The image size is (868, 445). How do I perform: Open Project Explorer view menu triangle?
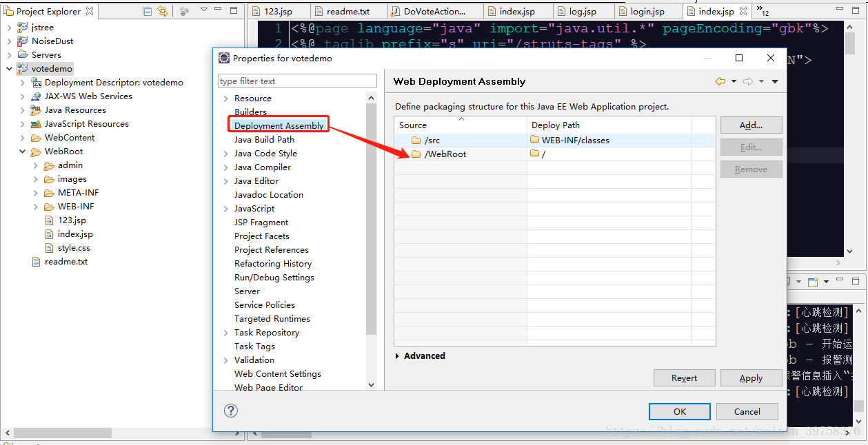pos(204,11)
